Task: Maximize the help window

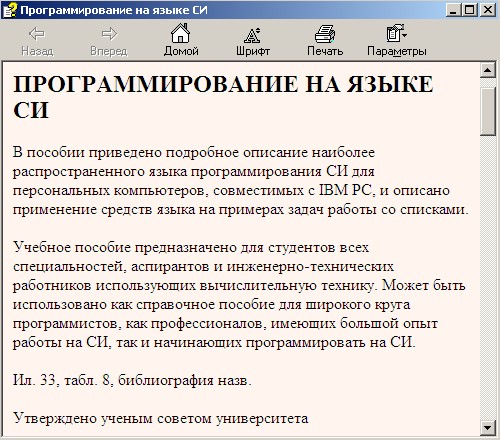Action: pyautogui.click(x=469, y=10)
